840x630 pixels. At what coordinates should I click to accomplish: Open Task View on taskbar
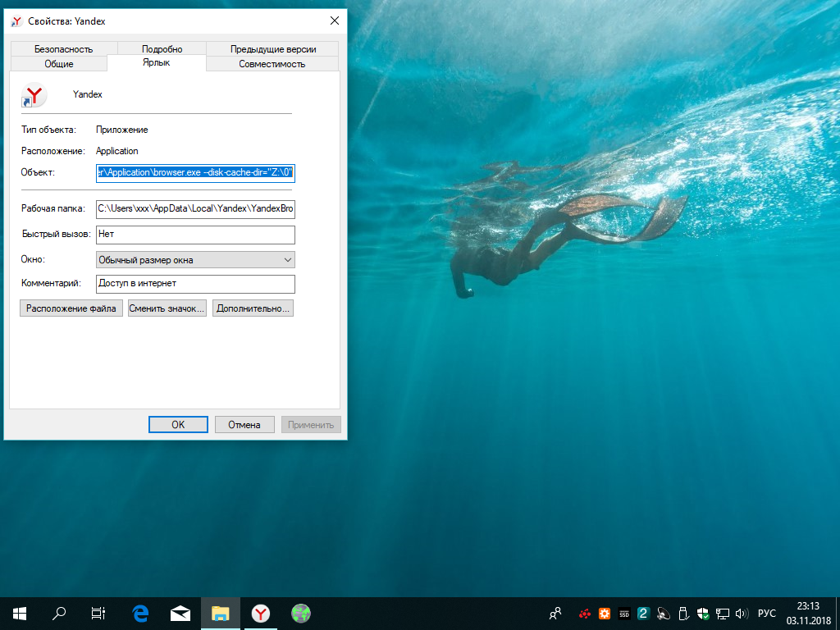click(98, 614)
